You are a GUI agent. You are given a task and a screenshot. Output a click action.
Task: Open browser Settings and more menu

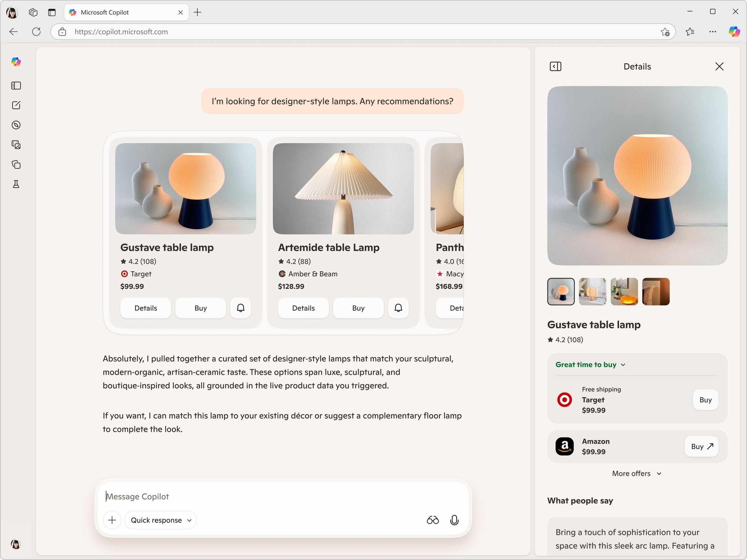pyautogui.click(x=712, y=32)
